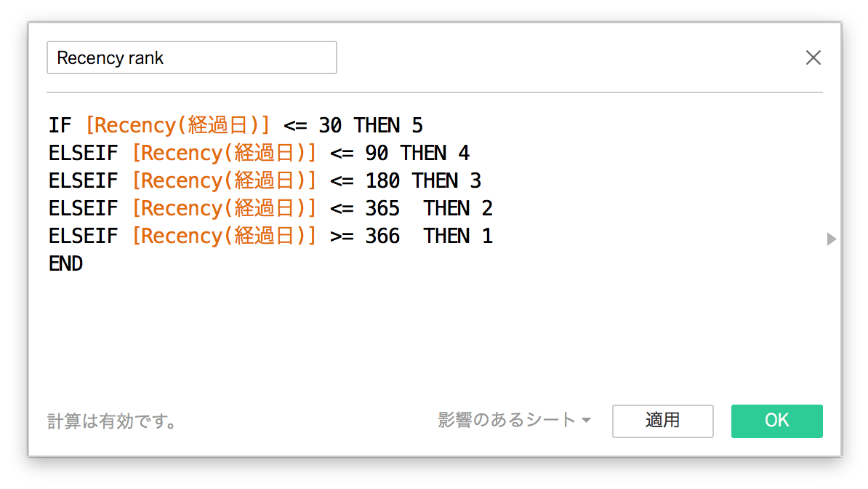Click the 366 value in last condition
The width and height of the screenshot is (868, 489).
(382, 236)
